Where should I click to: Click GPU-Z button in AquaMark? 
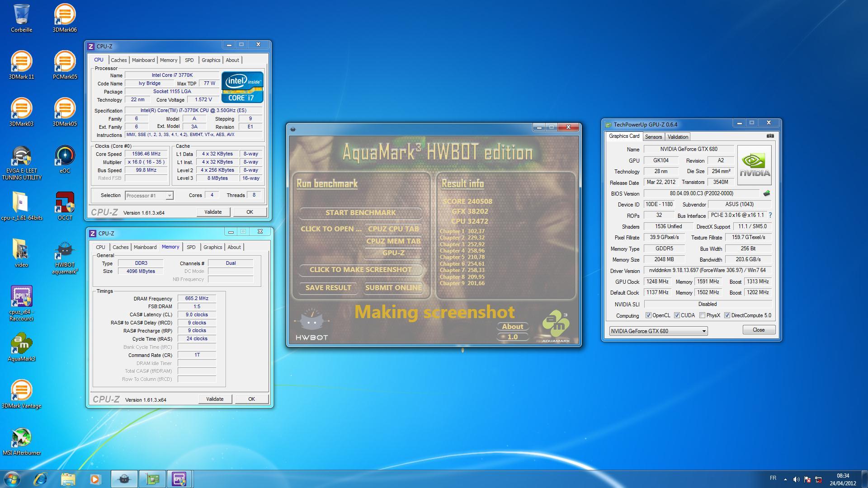click(393, 253)
